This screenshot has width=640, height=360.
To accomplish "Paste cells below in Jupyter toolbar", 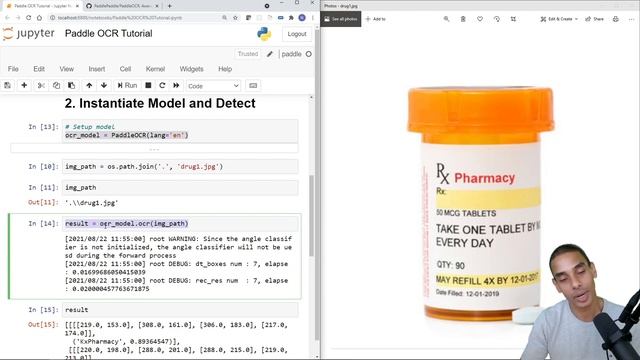I will coord(71,85).
